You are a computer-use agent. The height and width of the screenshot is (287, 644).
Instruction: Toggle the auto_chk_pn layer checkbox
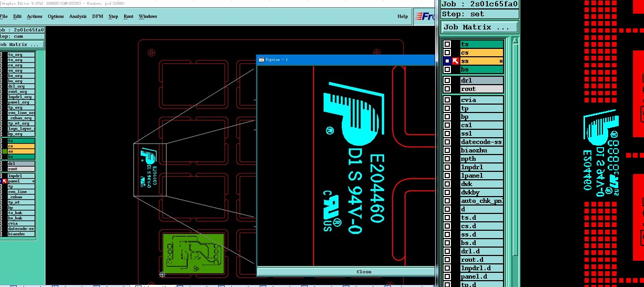[x=447, y=201]
